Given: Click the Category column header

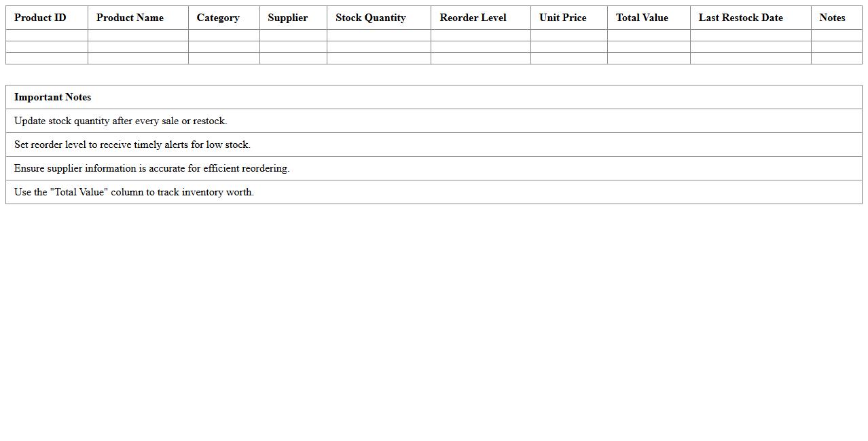Looking at the screenshot, I should click(218, 18).
